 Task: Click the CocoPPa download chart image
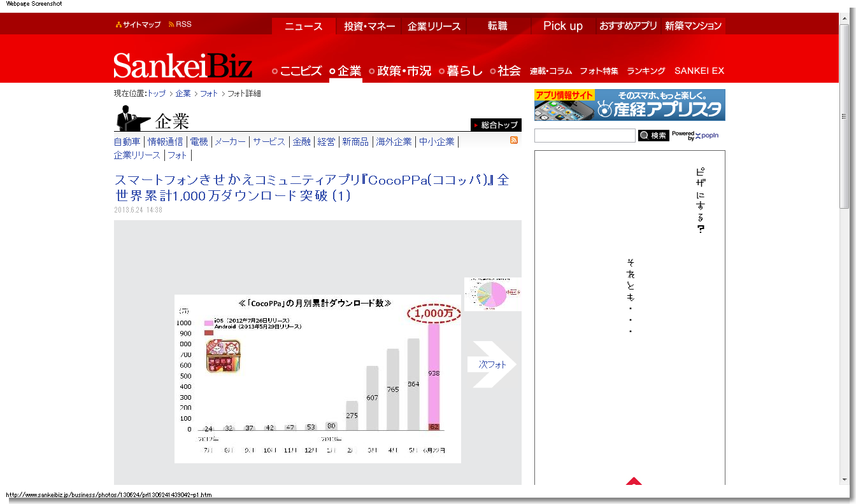(318, 379)
